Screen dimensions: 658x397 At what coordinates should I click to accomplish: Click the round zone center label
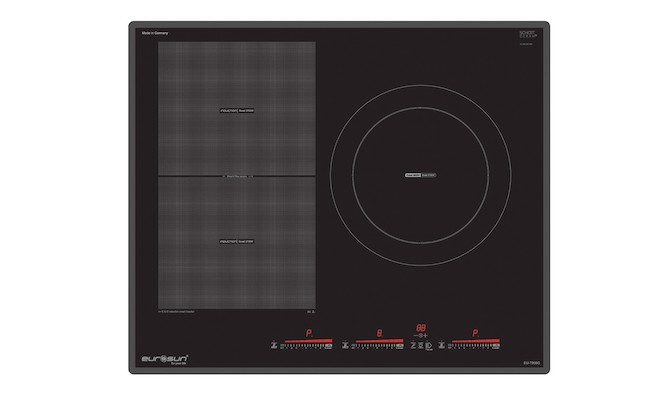click(x=420, y=175)
